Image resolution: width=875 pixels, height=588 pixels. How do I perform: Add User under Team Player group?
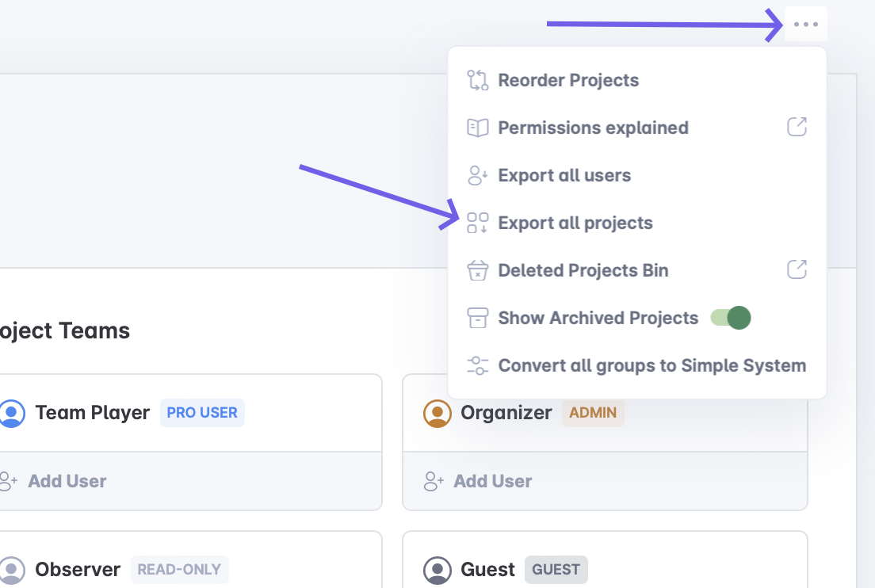click(x=67, y=481)
